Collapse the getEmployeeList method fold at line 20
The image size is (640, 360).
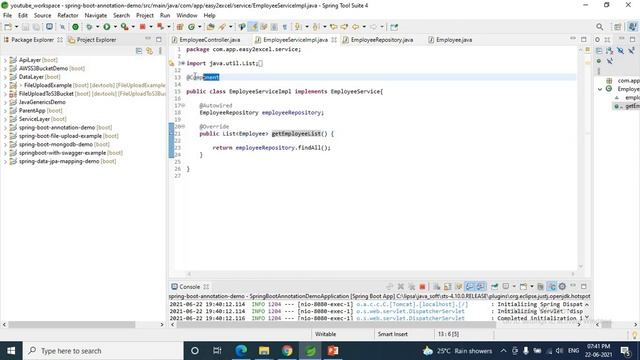tap(183, 127)
